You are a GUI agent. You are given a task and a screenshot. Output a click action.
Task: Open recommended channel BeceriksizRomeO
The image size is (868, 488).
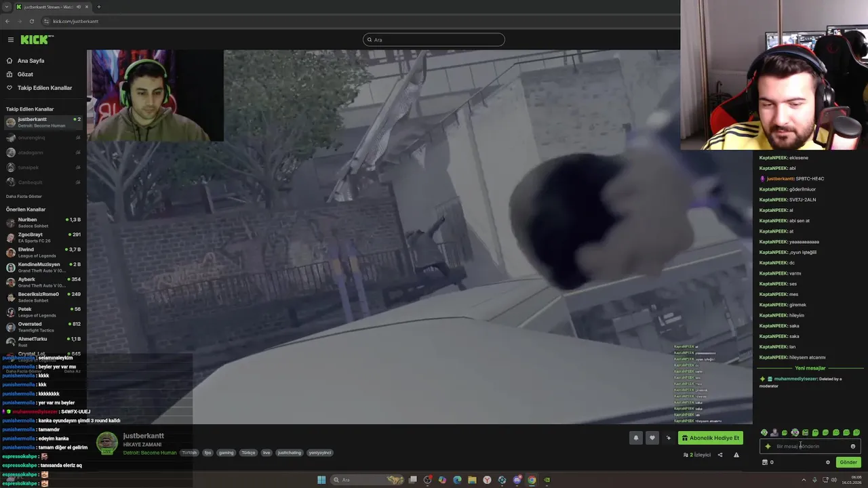tap(43, 297)
